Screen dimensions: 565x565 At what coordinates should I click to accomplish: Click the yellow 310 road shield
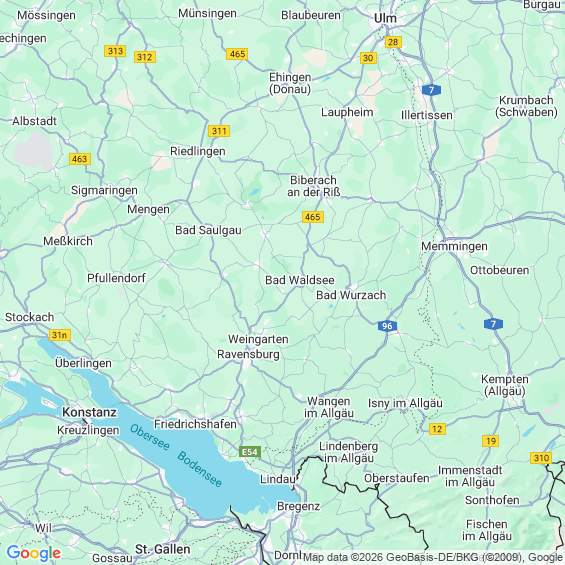click(x=541, y=458)
